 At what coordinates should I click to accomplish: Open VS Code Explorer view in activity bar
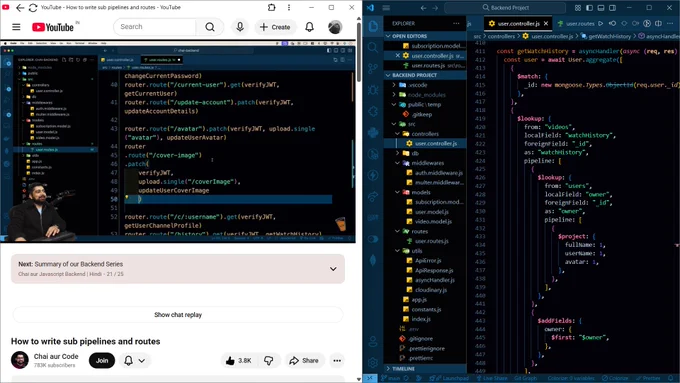point(373,26)
